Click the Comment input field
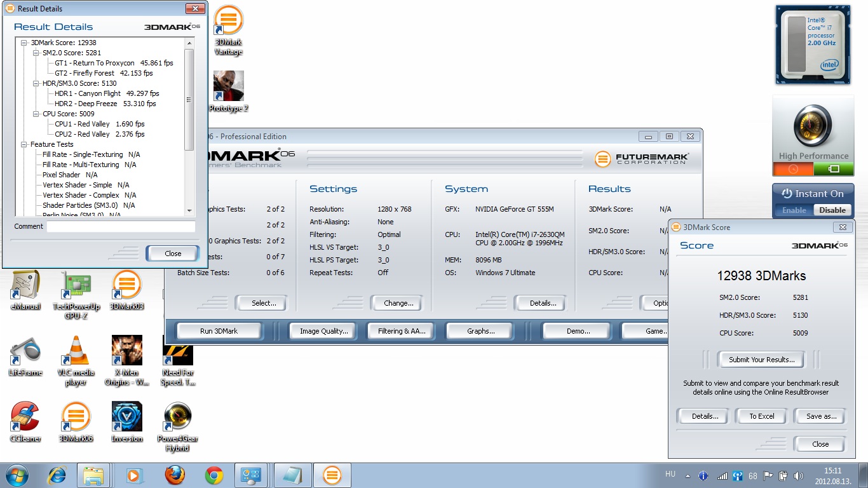This screenshot has width=868, height=488. click(121, 226)
